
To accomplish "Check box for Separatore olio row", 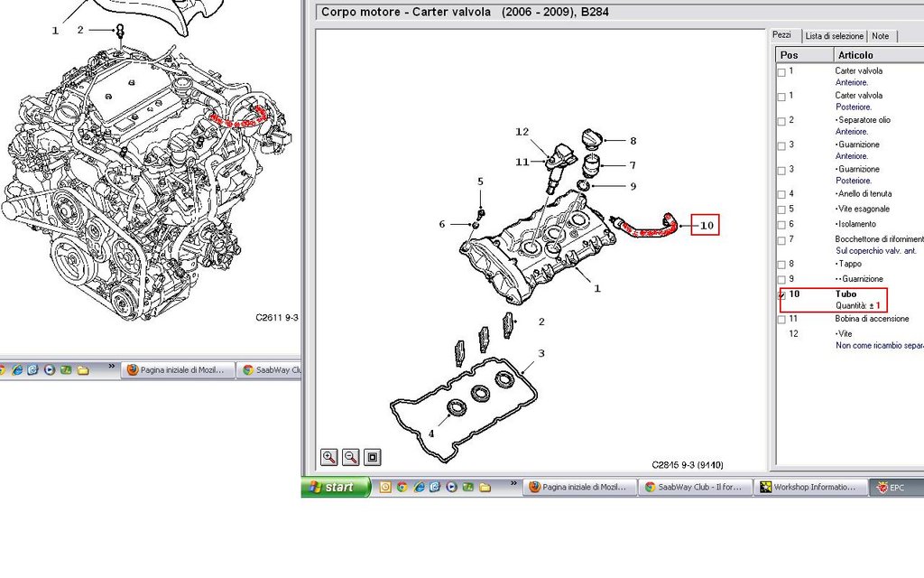I will pyautogui.click(x=781, y=122).
